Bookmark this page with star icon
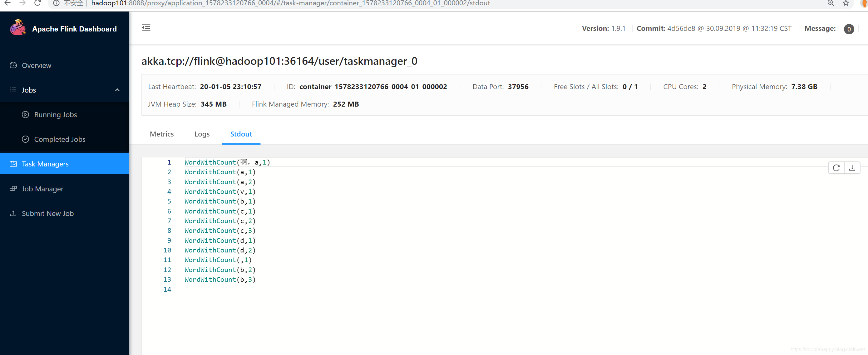This screenshot has height=355, width=868. (x=846, y=3)
